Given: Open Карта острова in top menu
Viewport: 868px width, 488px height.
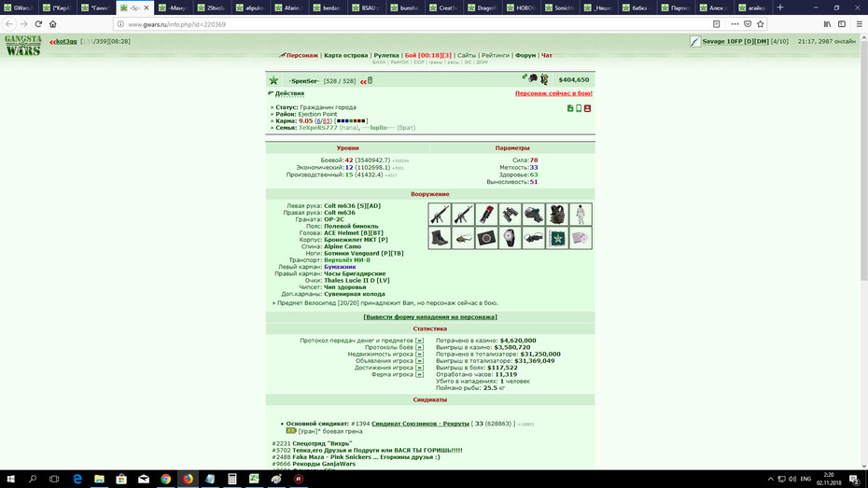Looking at the screenshot, I should pyautogui.click(x=346, y=55).
